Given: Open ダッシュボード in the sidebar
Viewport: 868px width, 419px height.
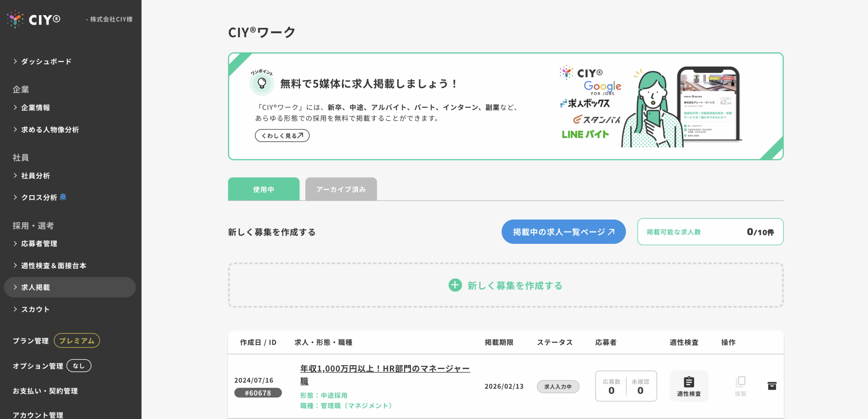Looking at the screenshot, I should click(x=46, y=61).
